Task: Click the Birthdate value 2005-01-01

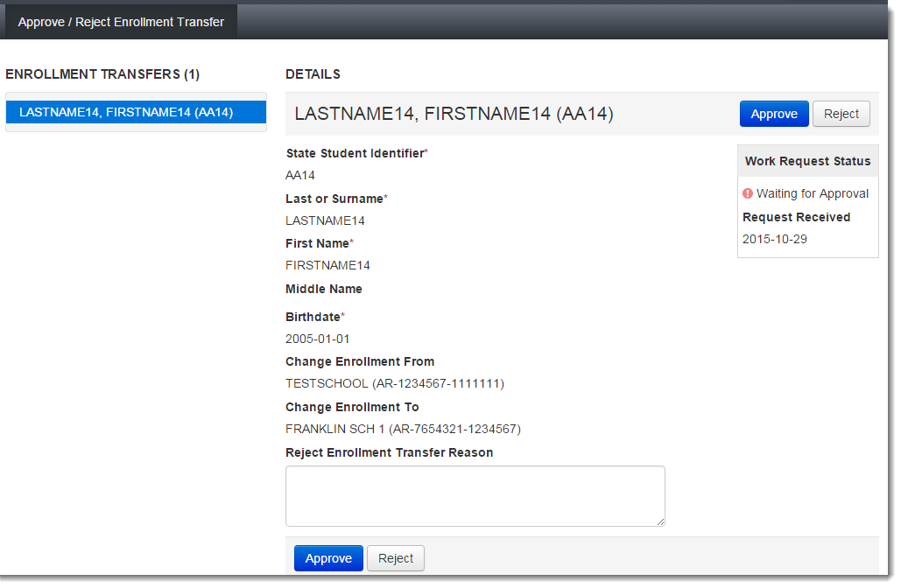Action: [x=318, y=339]
